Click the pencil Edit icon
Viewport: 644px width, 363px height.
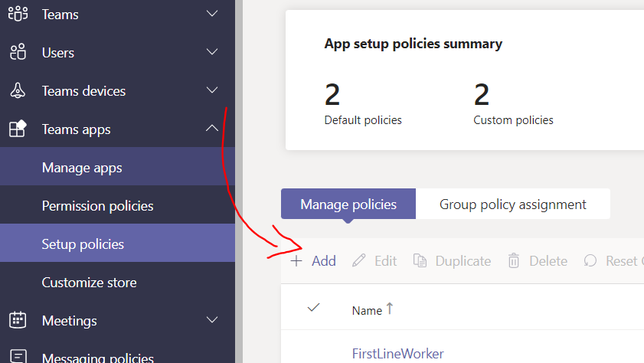coord(358,260)
